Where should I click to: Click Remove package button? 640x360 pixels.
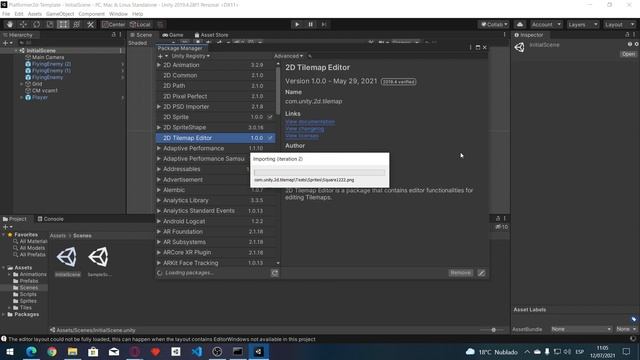[460, 273]
